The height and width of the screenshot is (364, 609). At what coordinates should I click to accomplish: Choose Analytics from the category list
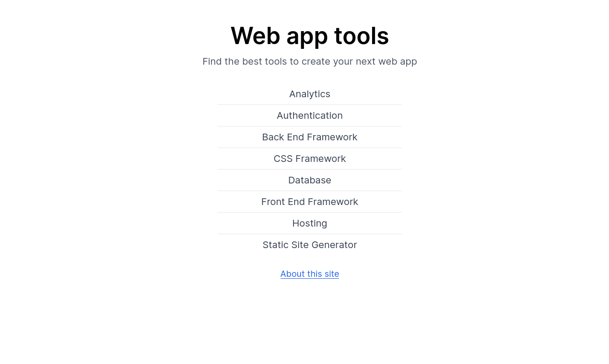[309, 94]
